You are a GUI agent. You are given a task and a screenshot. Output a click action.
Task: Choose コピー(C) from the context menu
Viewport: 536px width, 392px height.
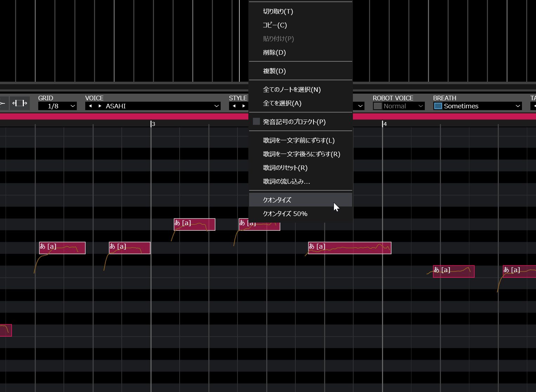tap(301, 25)
